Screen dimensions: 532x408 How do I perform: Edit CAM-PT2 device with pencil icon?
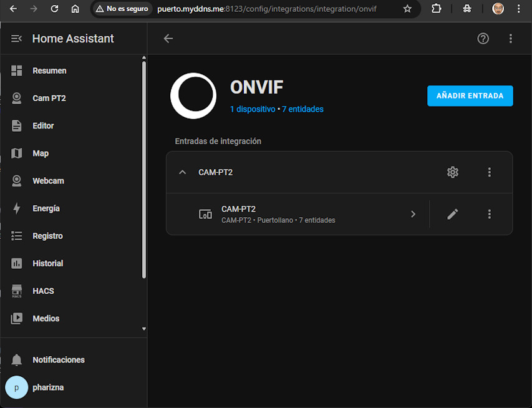pyautogui.click(x=453, y=214)
